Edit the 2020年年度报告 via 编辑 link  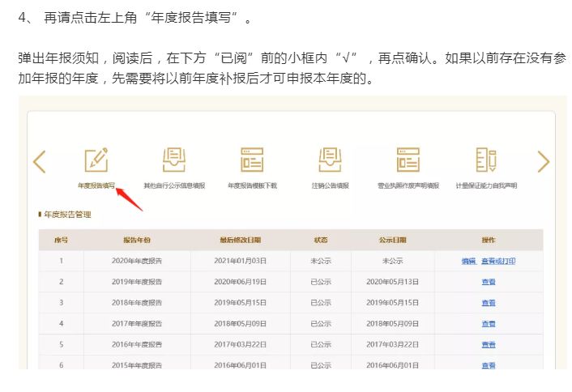[469, 261]
